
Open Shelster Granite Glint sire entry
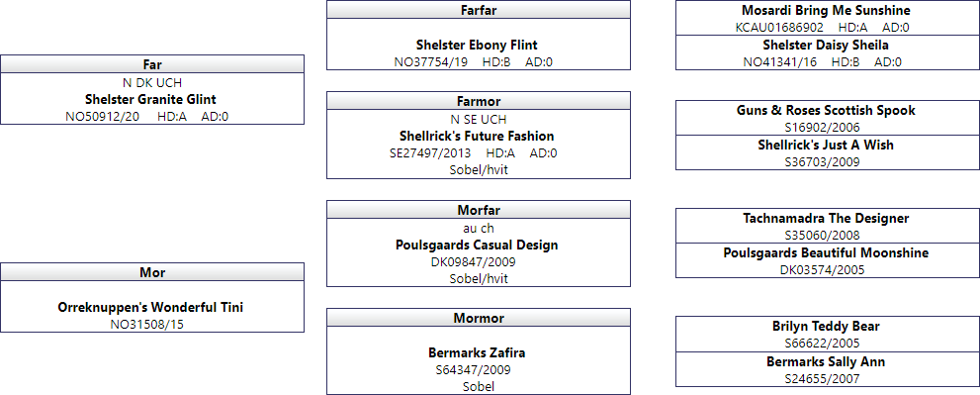[x=150, y=99]
